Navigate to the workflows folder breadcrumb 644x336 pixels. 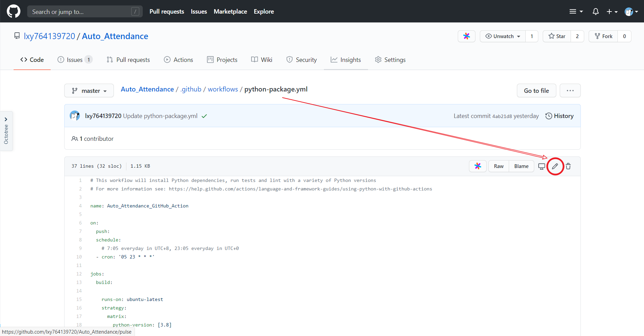223,89
